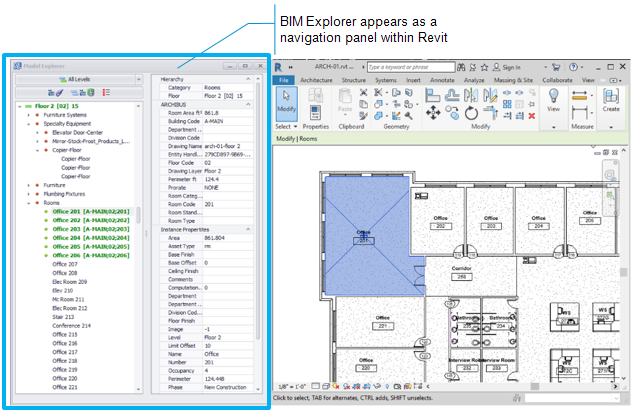This screenshot has height=410, width=637.
Task: Select Office 201 [A-MAIN;02;201] in the tree
Action: (91, 212)
